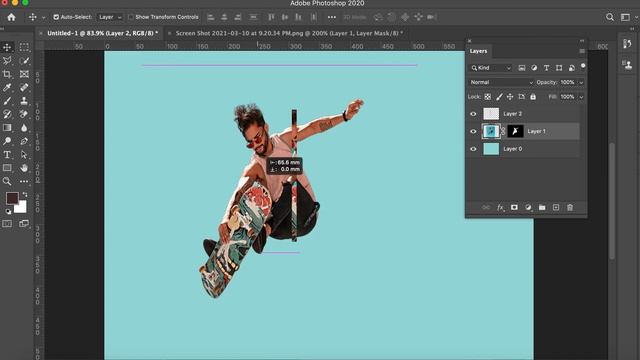This screenshot has height=360, width=640.
Task: Toggle lock position icon
Action: (x=510, y=97)
